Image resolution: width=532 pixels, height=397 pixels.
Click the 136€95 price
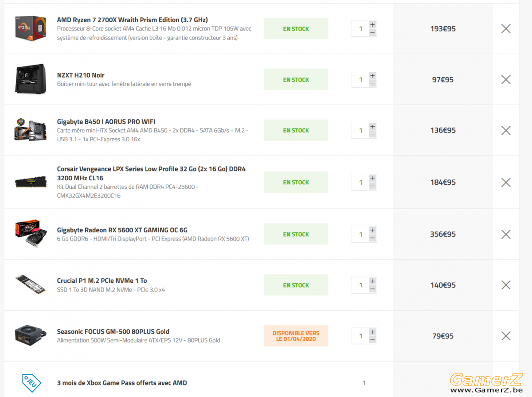pyautogui.click(x=443, y=130)
